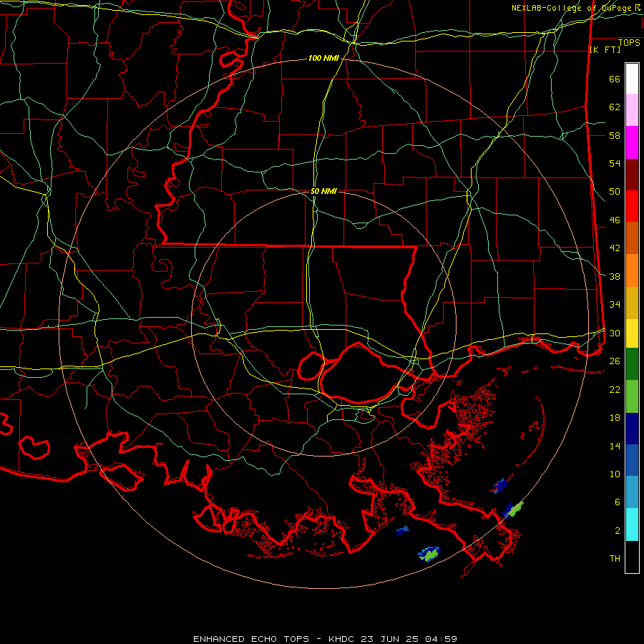Click the 26 legend value

615,361
